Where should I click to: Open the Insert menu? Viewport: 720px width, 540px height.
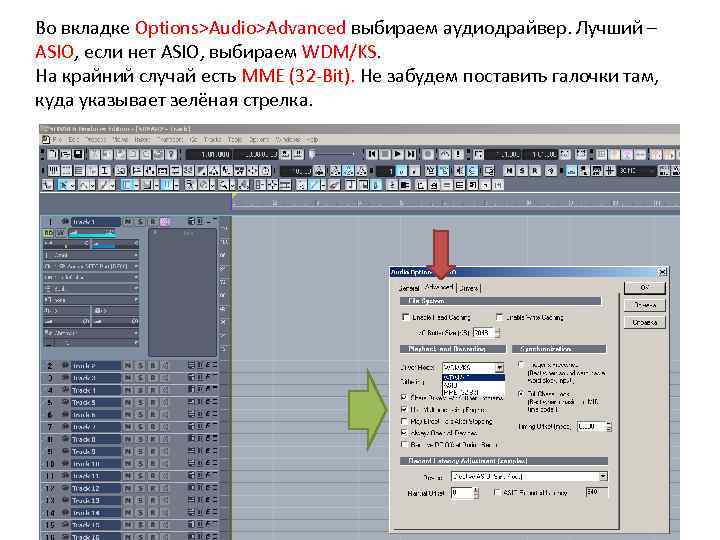tap(142, 139)
